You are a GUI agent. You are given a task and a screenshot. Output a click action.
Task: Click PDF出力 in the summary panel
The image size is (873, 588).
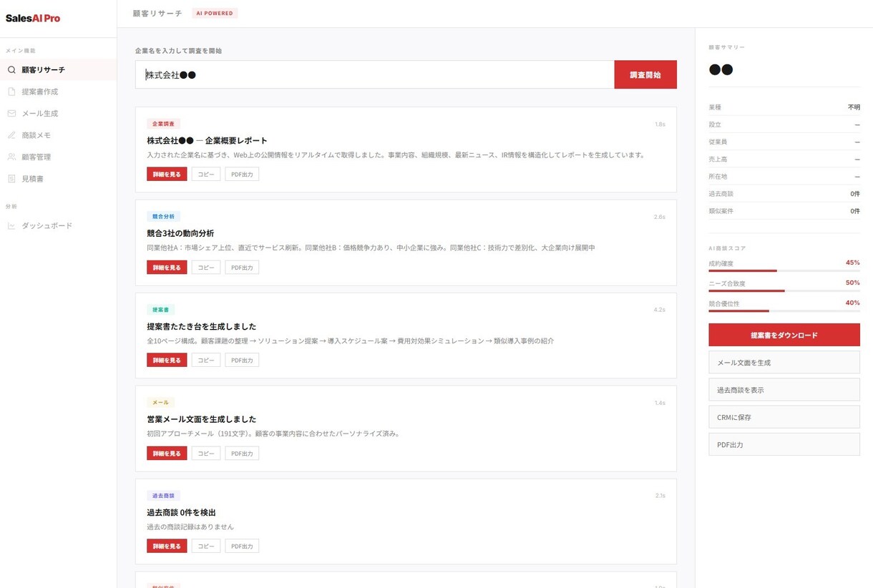coord(784,444)
